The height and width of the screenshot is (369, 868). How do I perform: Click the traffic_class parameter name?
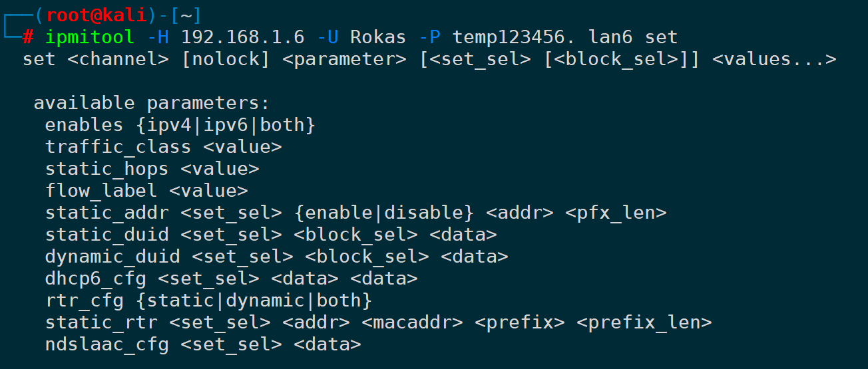click(x=118, y=147)
